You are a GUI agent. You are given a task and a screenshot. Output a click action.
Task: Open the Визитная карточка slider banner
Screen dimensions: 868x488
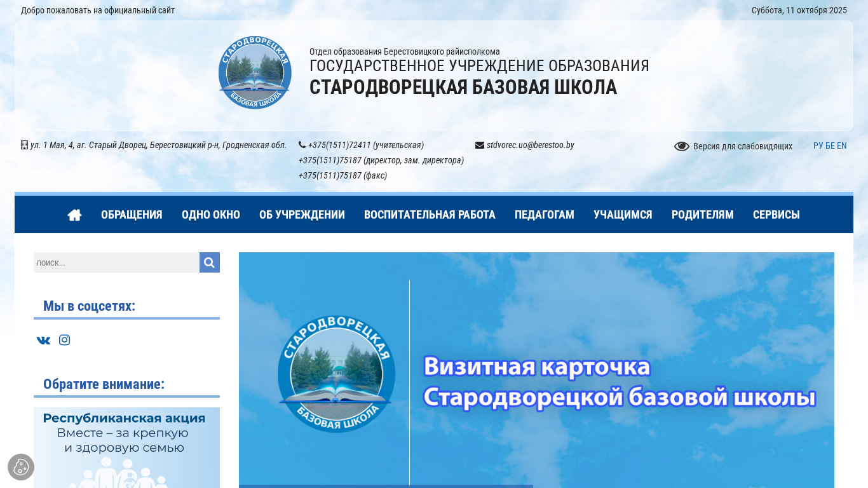click(x=536, y=370)
